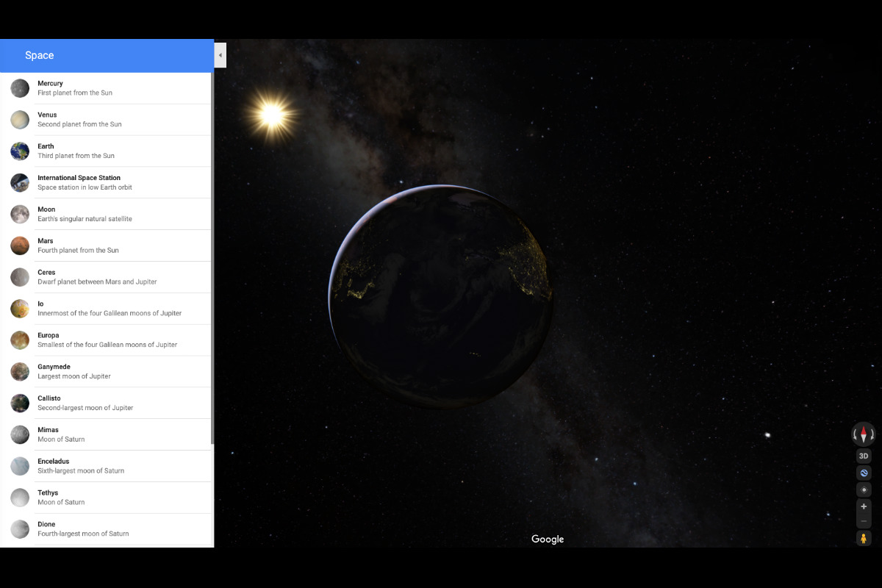Open Mimas entry title
Screen dimensions: 882x588
click(48, 430)
